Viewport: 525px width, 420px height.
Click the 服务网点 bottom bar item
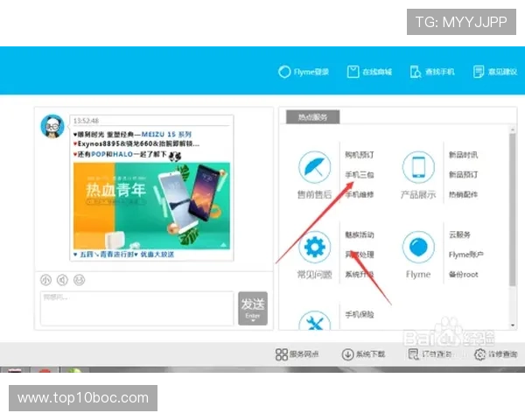297,354
